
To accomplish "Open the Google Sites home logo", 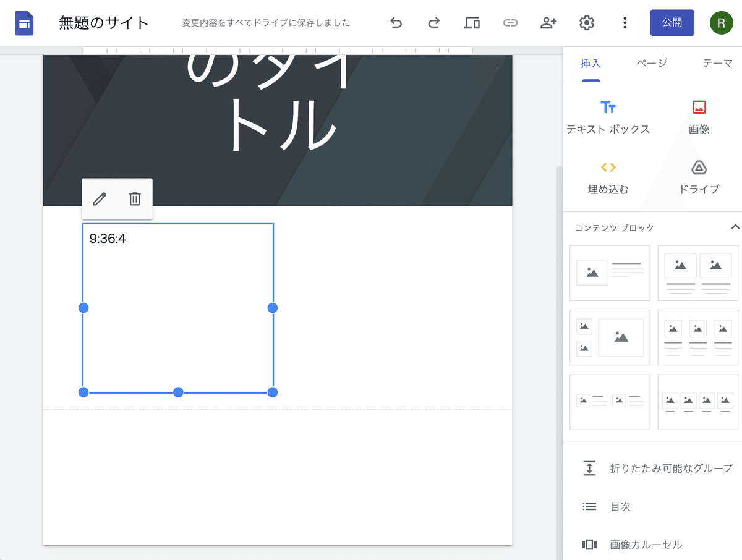I will [25, 23].
